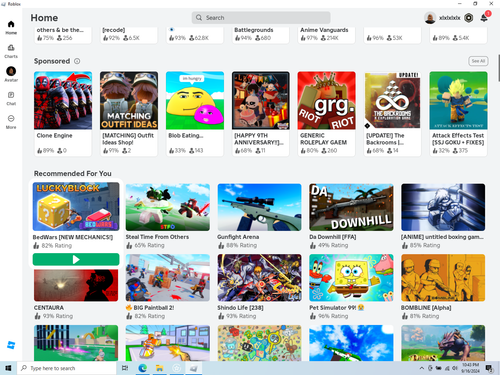The height and width of the screenshot is (375, 500).
Task: Show hidden system tray icons
Action: click(x=422, y=368)
